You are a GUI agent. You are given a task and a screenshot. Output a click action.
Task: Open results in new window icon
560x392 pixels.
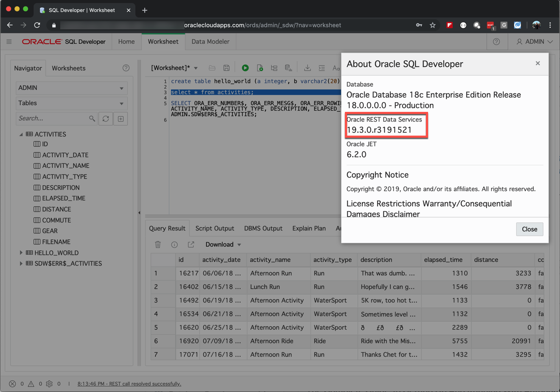pos(191,245)
